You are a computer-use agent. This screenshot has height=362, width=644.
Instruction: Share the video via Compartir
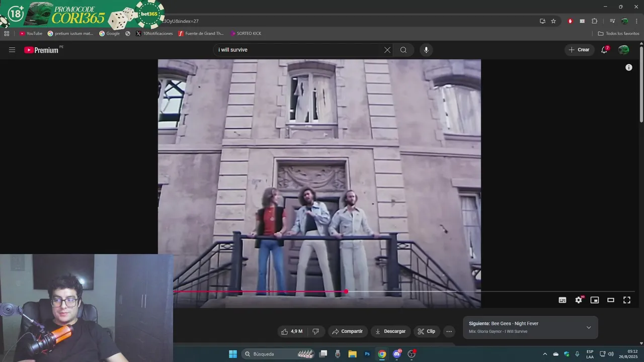[348, 331]
